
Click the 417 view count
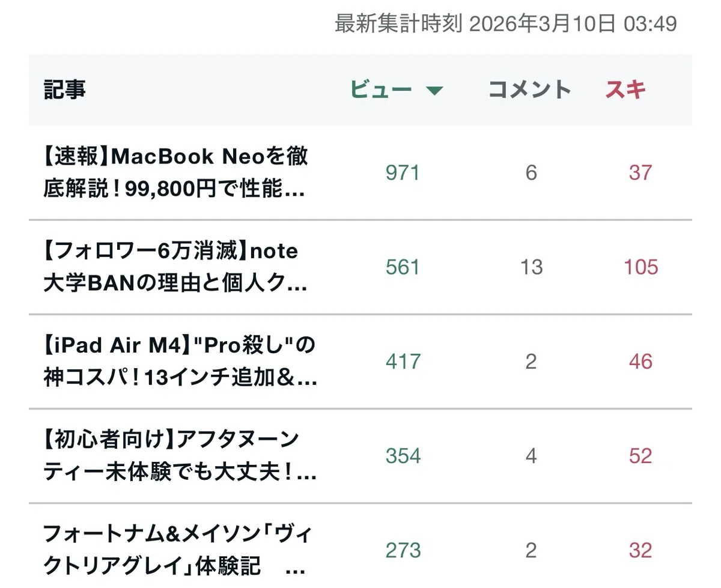403,362
